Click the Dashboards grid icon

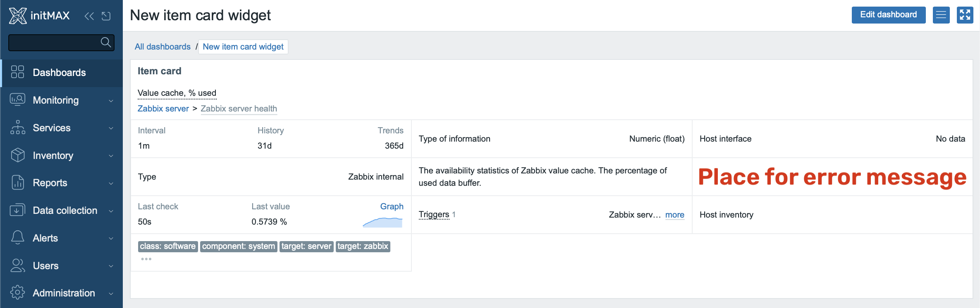pos(17,72)
